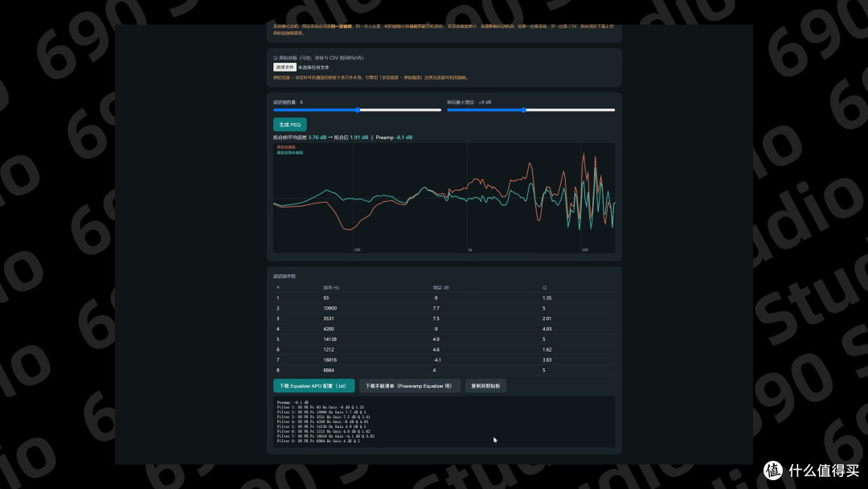
Task: Click the gain cell -9 in the table
Action: point(436,329)
